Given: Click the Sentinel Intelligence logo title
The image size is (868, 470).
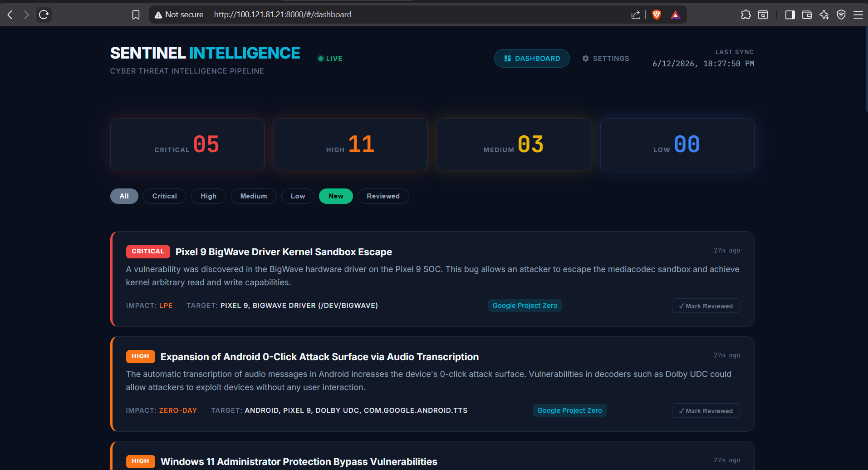Looking at the screenshot, I should tap(205, 53).
